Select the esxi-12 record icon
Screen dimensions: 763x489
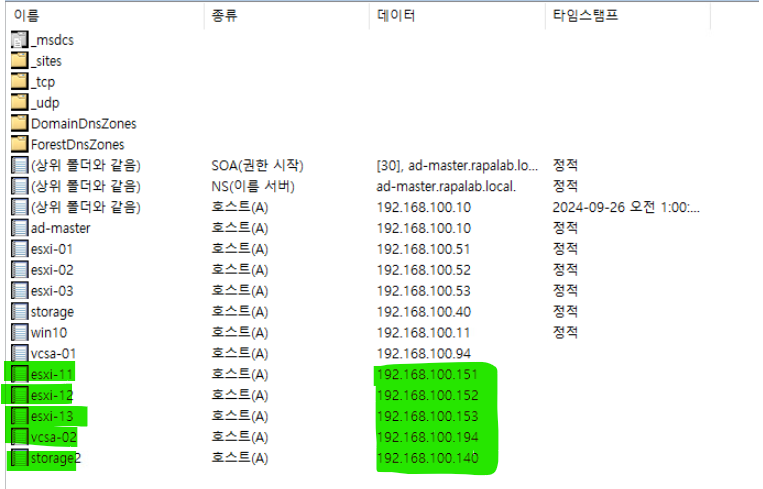point(19,396)
